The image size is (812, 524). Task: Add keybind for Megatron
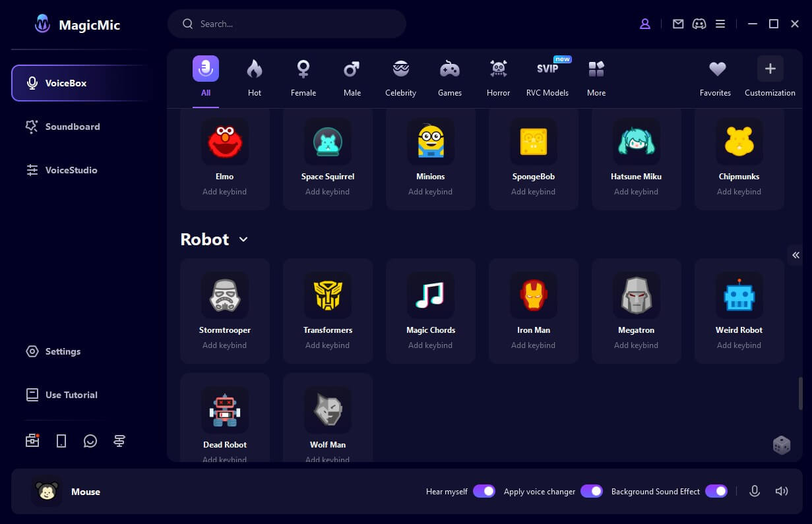[637, 345]
